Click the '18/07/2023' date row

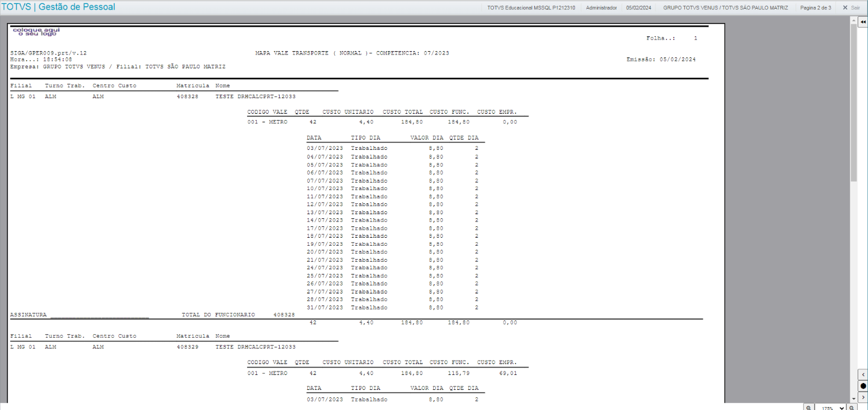tap(392, 236)
